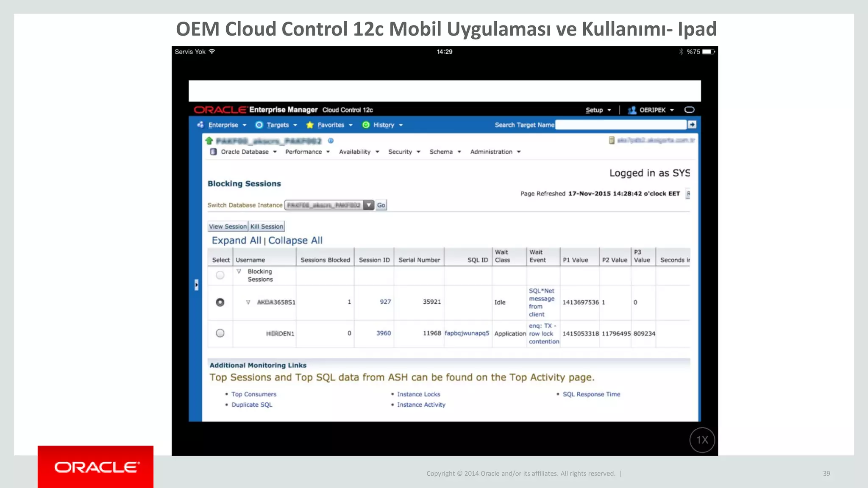Open the Favorites menu
The image size is (868, 488).
pyautogui.click(x=335, y=125)
